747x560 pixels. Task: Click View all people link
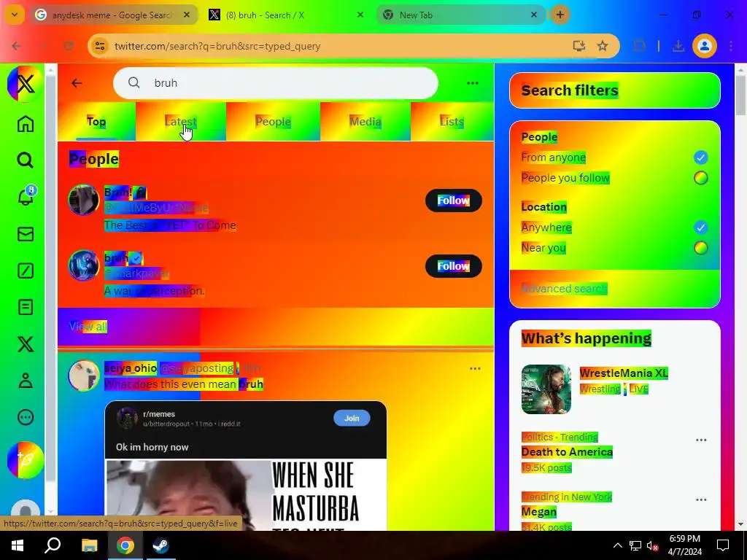point(88,327)
